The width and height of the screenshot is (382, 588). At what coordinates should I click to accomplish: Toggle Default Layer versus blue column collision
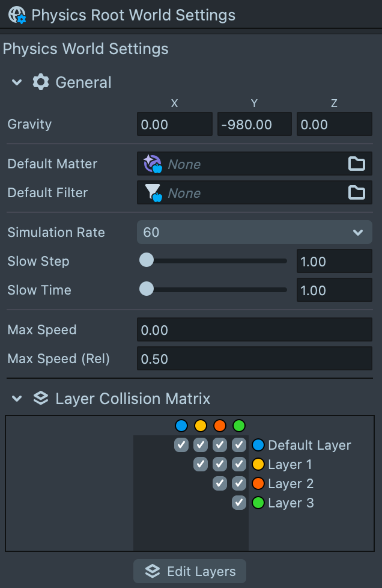181,445
